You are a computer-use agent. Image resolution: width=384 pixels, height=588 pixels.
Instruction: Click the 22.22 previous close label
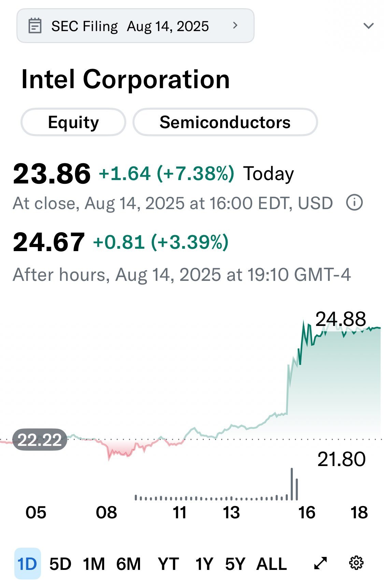point(40,440)
